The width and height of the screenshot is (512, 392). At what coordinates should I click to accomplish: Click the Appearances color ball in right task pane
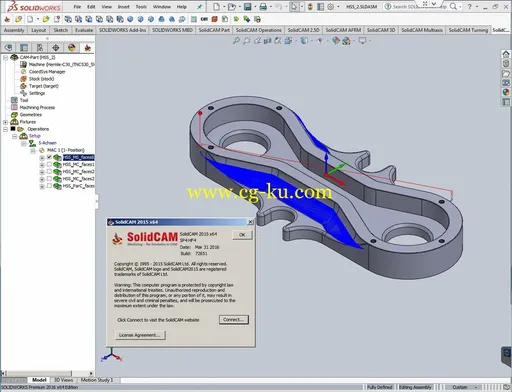point(506,92)
